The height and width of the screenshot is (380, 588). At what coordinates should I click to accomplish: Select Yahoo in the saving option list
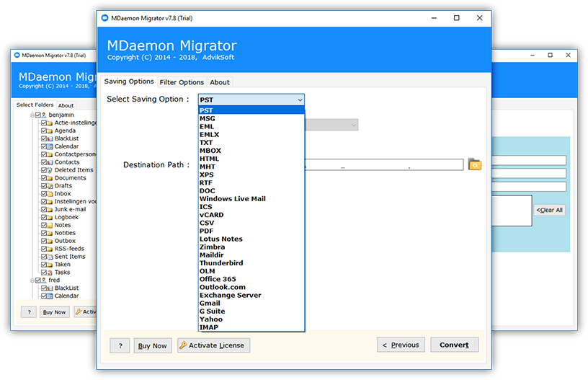point(251,319)
